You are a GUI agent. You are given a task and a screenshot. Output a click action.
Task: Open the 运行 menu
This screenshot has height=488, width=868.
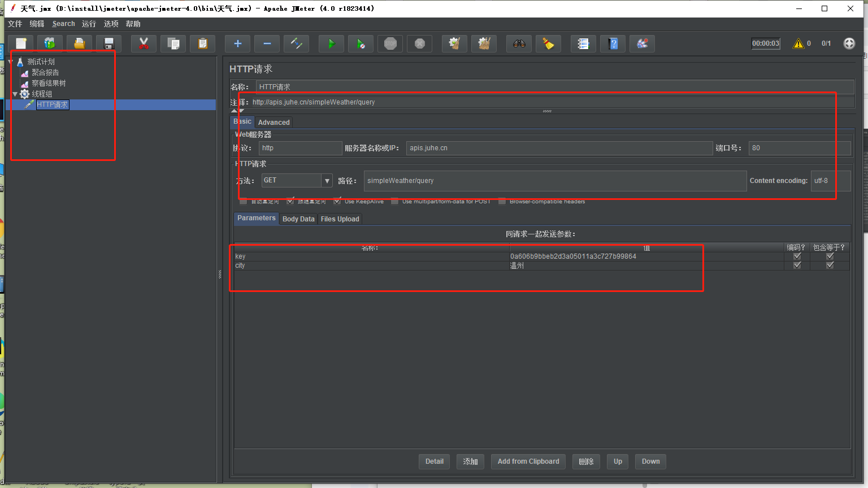89,24
